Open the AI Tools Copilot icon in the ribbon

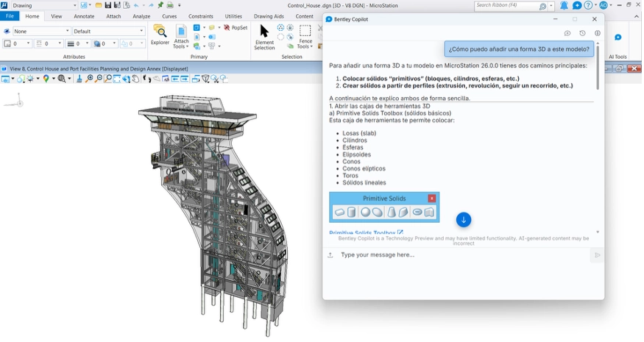point(618,38)
